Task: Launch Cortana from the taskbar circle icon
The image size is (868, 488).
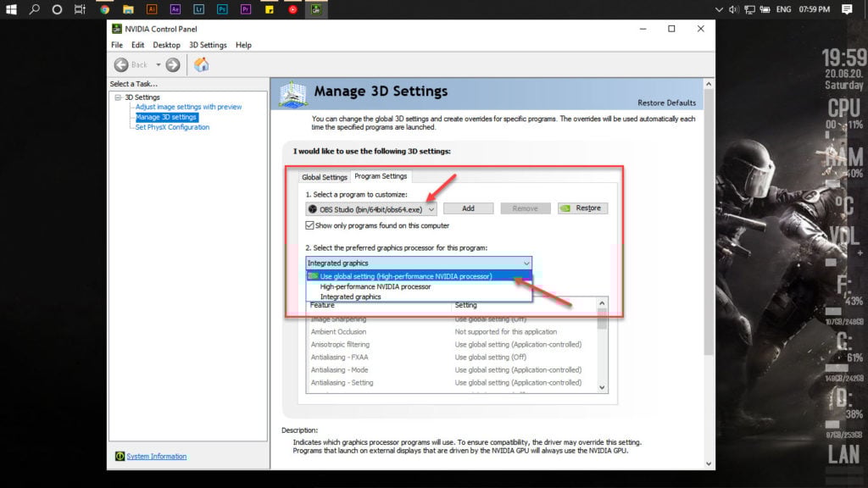Action: click(x=57, y=9)
